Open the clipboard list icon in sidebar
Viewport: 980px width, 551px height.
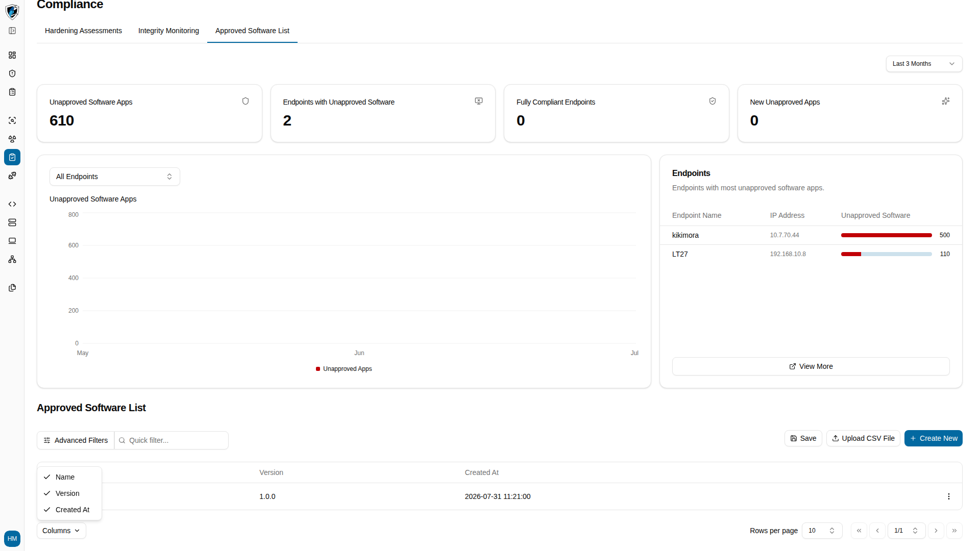(x=12, y=92)
